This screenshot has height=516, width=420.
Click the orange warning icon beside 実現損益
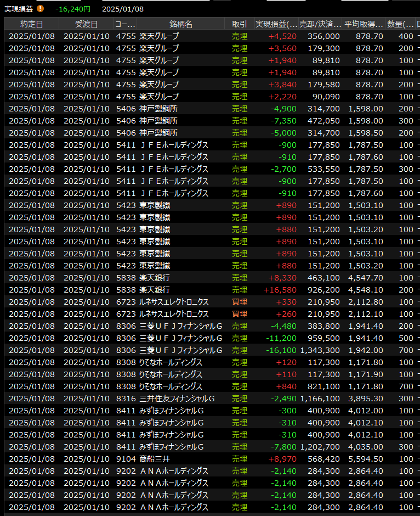[x=40, y=9]
